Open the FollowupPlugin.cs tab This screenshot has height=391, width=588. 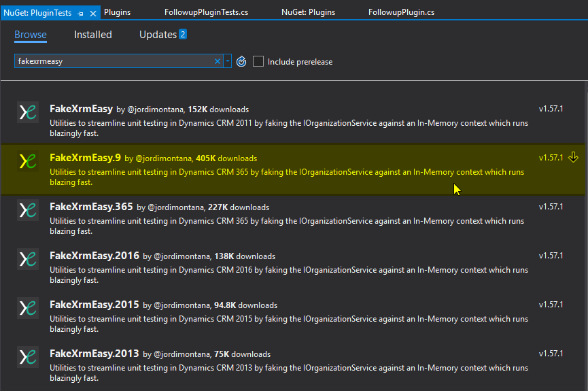point(401,12)
